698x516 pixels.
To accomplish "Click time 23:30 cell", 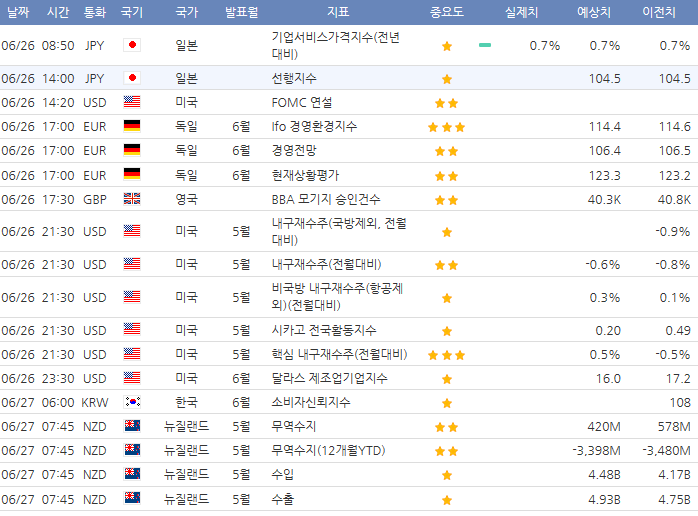I will pyautogui.click(x=58, y=378).
